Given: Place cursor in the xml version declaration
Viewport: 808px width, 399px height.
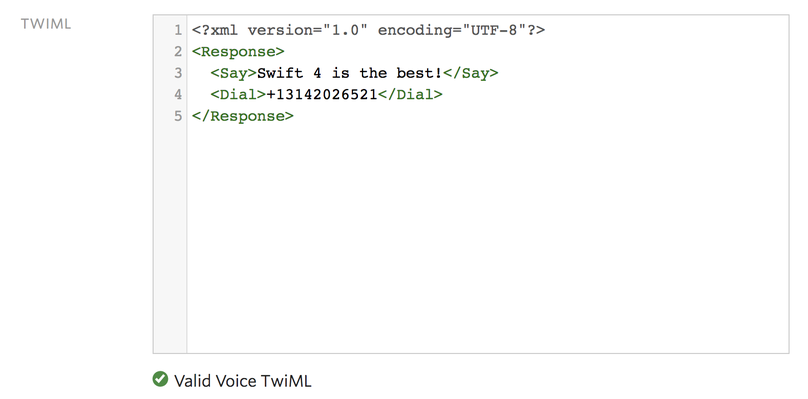Looking at the screenshot, I should pyautogui.click(x=368, y=30).
